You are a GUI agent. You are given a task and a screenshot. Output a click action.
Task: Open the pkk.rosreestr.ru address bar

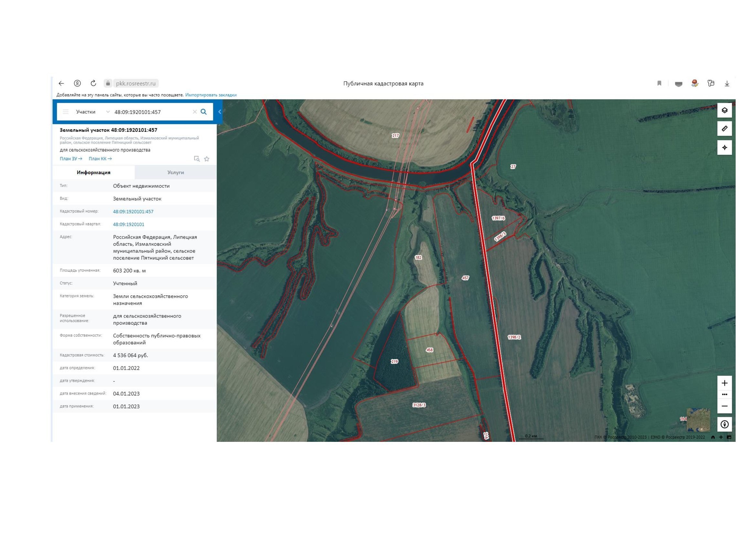coord(136,83)
